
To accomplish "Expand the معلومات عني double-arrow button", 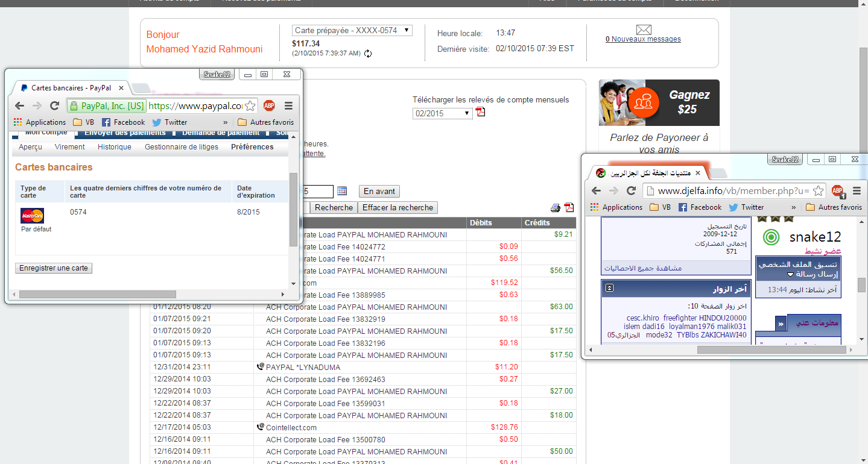I will coord(781,324).
